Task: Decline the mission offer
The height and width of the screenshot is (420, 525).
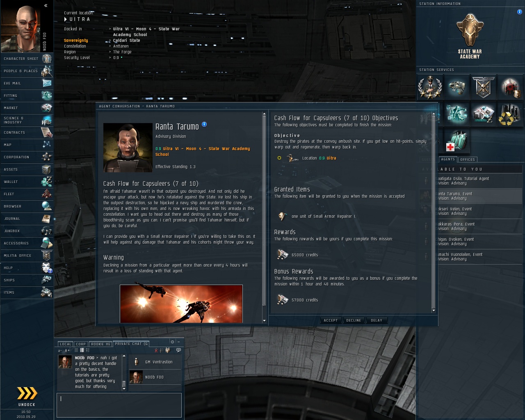Action: (x=354, y=320)
